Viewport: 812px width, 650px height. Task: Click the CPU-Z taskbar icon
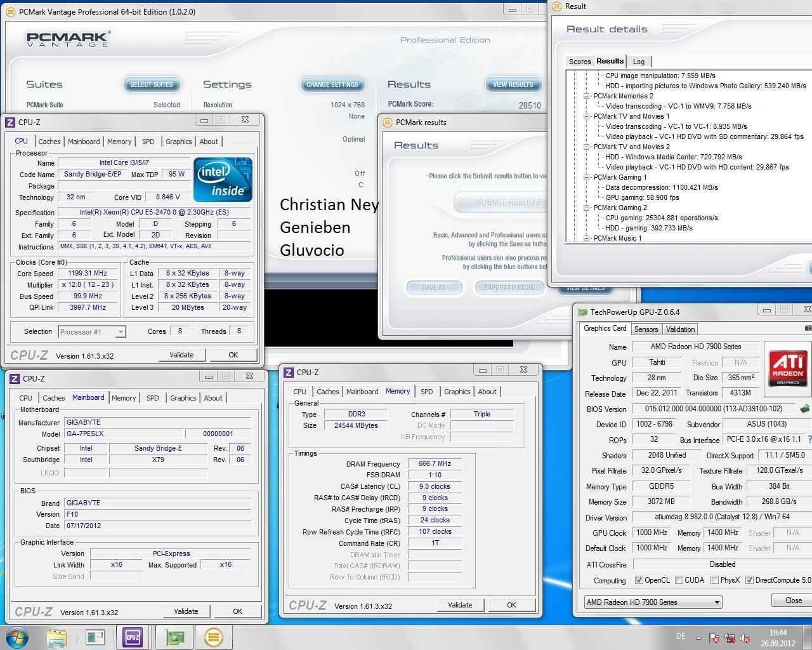tap(133, 637)
